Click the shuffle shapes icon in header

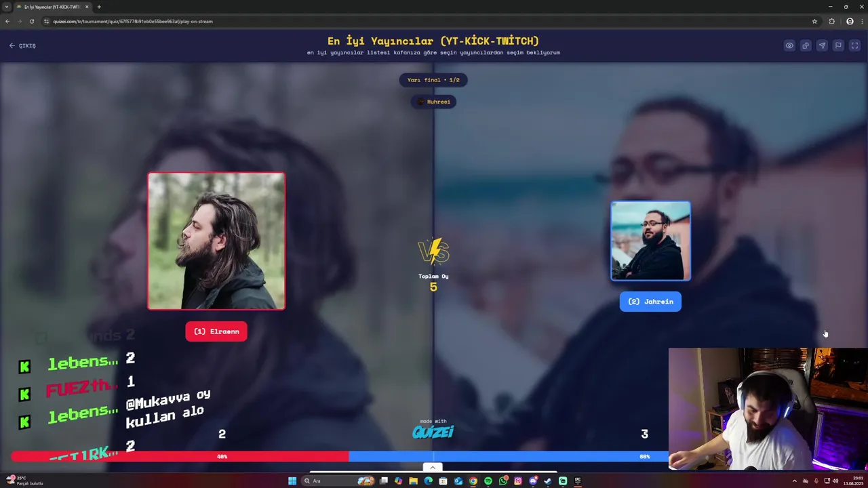[x=806, y=45]
